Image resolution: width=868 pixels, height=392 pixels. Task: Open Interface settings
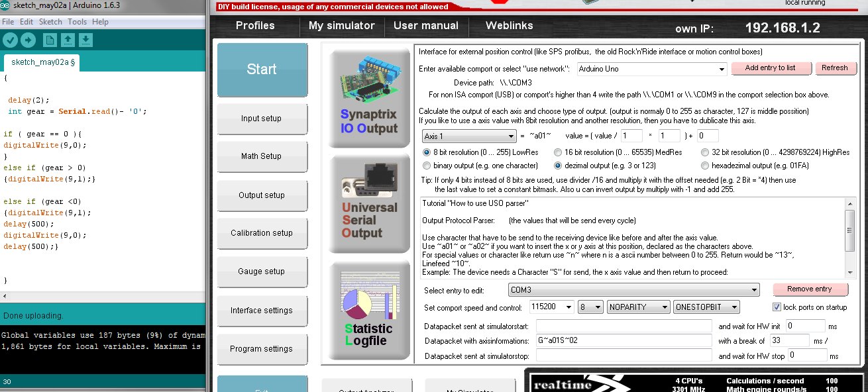(262, 311)
